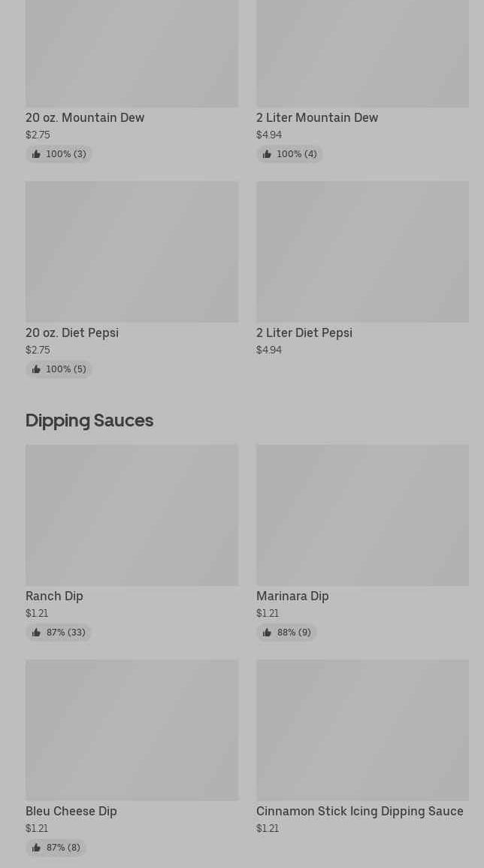Open the 20 oz. Diet Pepsi image
This screenshot has height=868, width=484.
tap(132, 251)
